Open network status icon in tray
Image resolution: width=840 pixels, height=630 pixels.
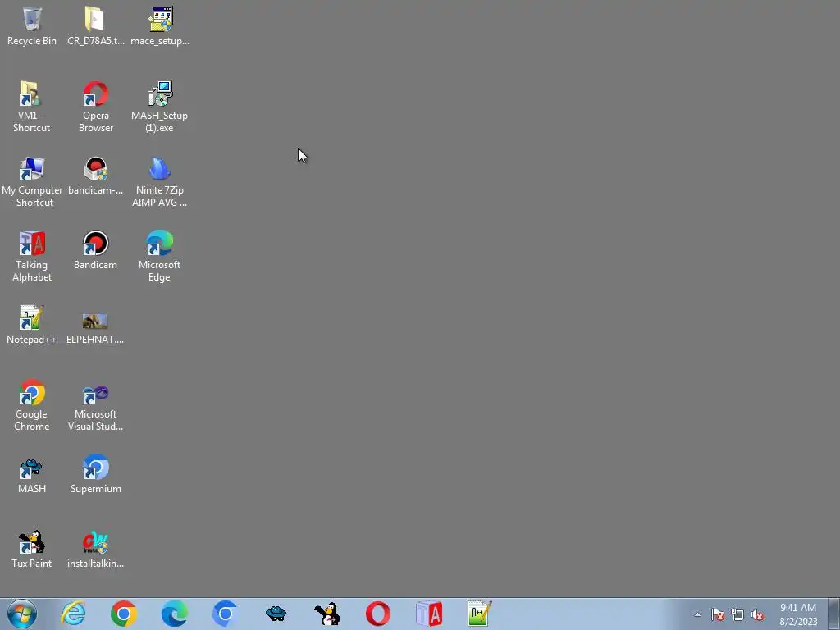click(x=737, y=614)
